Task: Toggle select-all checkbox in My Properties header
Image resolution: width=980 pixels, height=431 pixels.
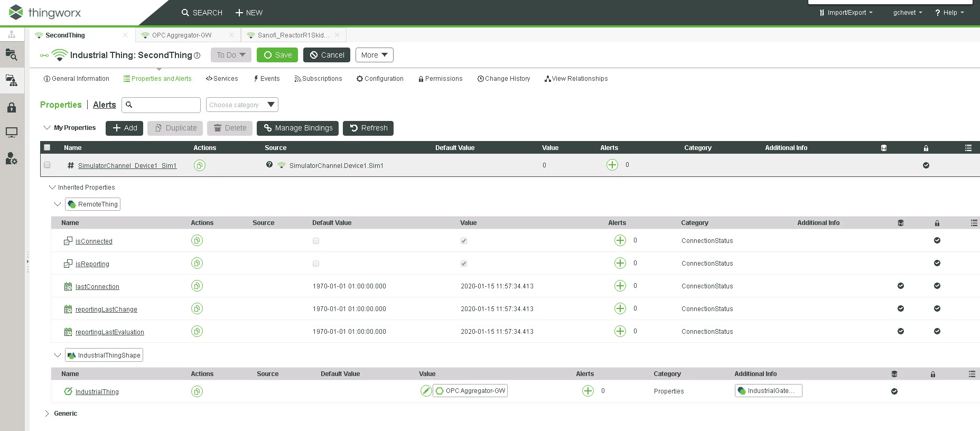Action: pyautogui.click(x=47, y=148)
